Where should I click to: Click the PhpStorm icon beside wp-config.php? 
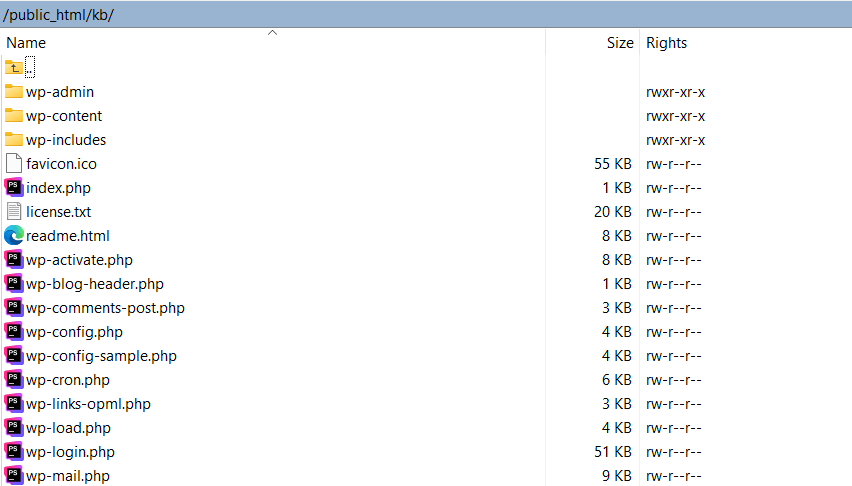[x=13, y=332]
